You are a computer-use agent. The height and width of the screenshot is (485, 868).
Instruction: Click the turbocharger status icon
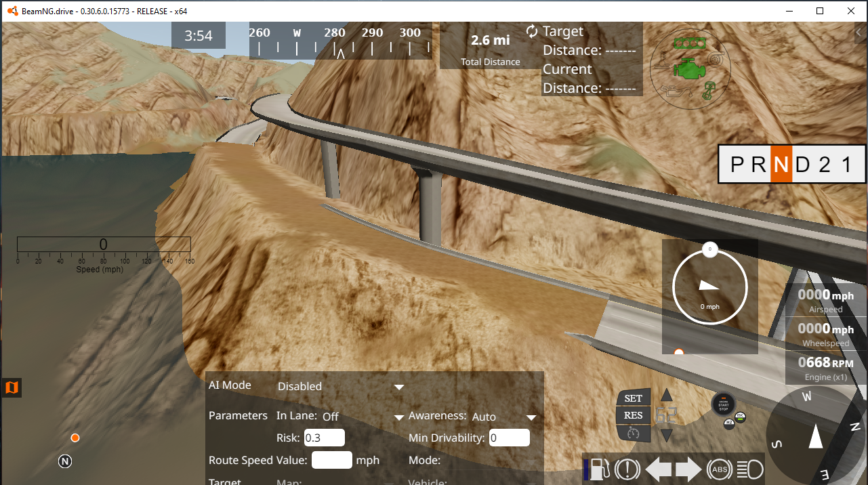pos(716,60)
